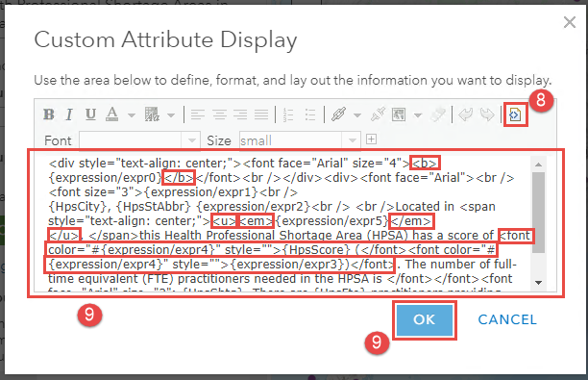Screen dimensions: 588x380
Task: Click the add field plus icon
Action: click(371, 139)
